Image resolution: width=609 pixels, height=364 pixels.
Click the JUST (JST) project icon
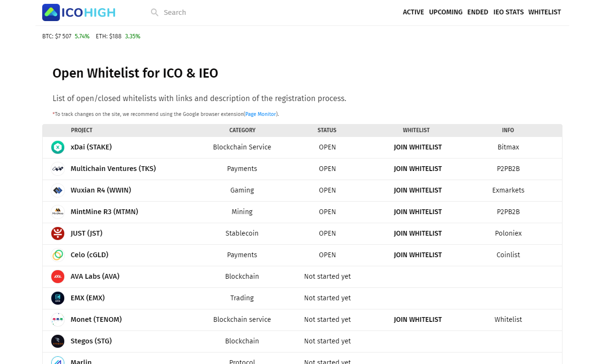(x=58, y=234)
